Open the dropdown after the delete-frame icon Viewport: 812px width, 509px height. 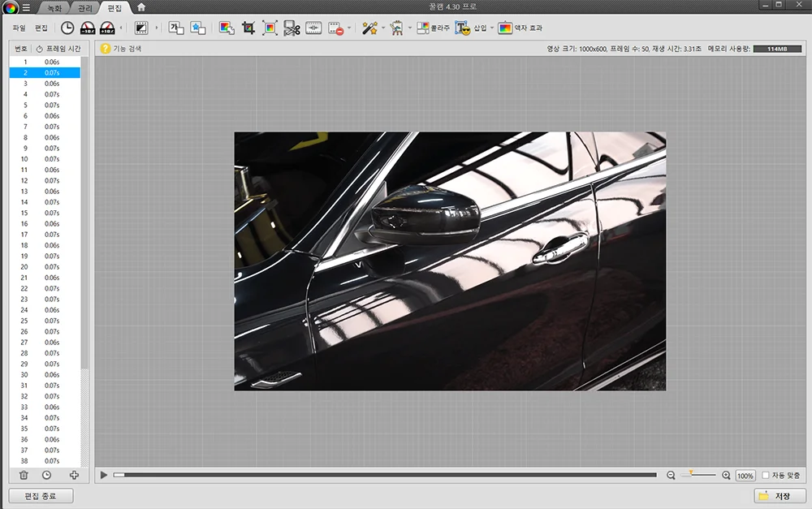click(350, 28)
